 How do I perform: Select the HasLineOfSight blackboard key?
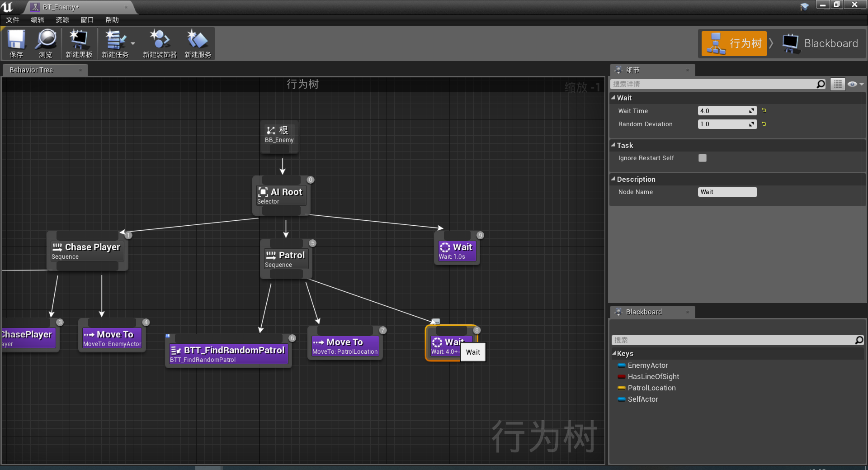[x=653, y=376]
